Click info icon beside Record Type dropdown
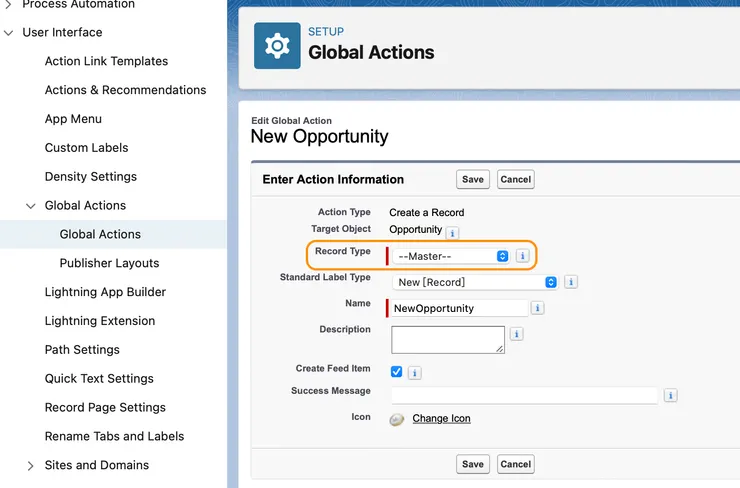Screen dimensions: 740x488 click(522, 256)
